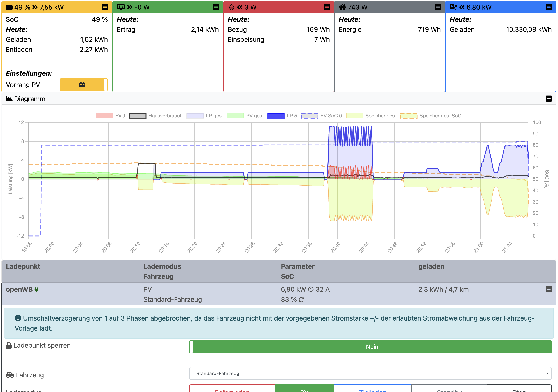Image resolution: width=558 pixels, height=392 pixels.
Task: Click the green plug icon beside openWB
Action: 36,290
